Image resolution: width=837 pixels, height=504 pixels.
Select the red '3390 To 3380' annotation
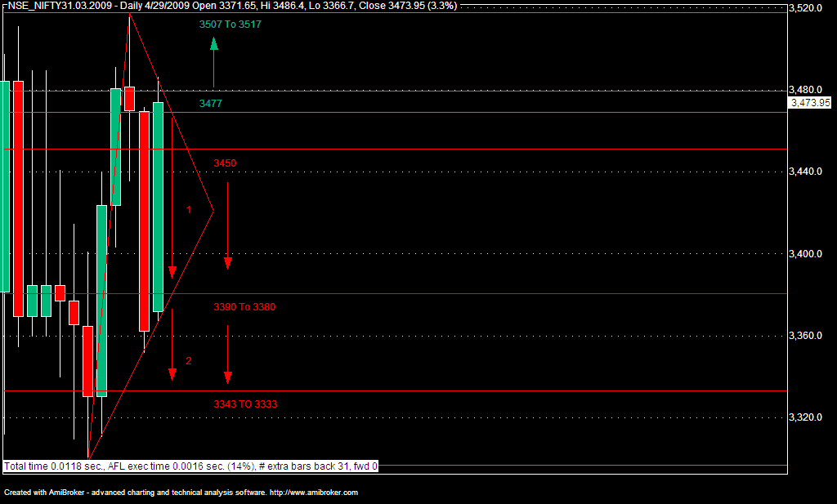[x=244, y=306]
